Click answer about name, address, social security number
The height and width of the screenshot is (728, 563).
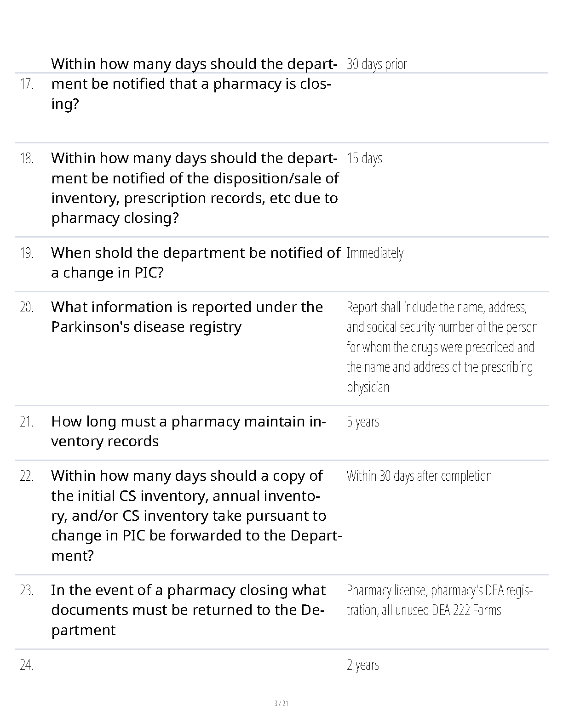[x=442, y=347]
